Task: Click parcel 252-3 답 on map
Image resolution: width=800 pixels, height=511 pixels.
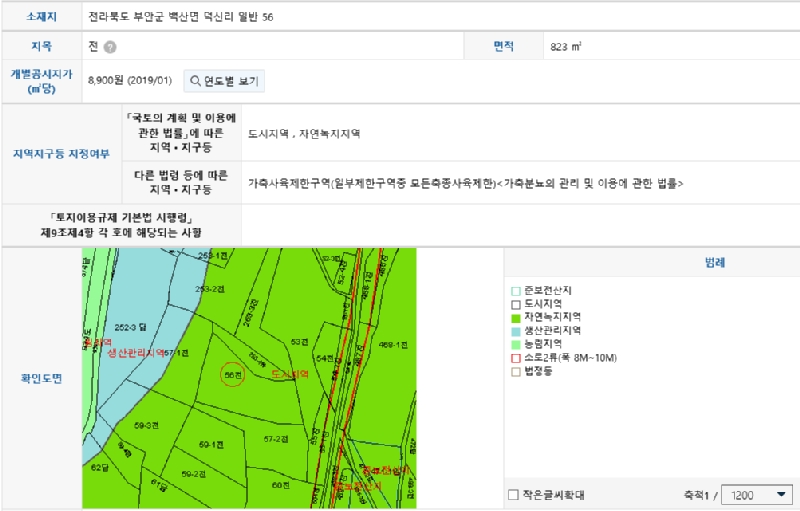Action: click(130, 327)
